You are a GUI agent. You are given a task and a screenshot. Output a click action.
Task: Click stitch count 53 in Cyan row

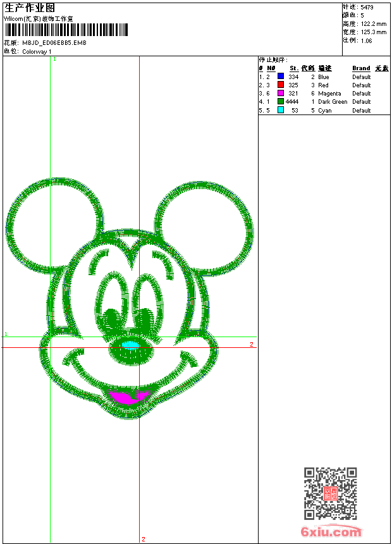295,110
